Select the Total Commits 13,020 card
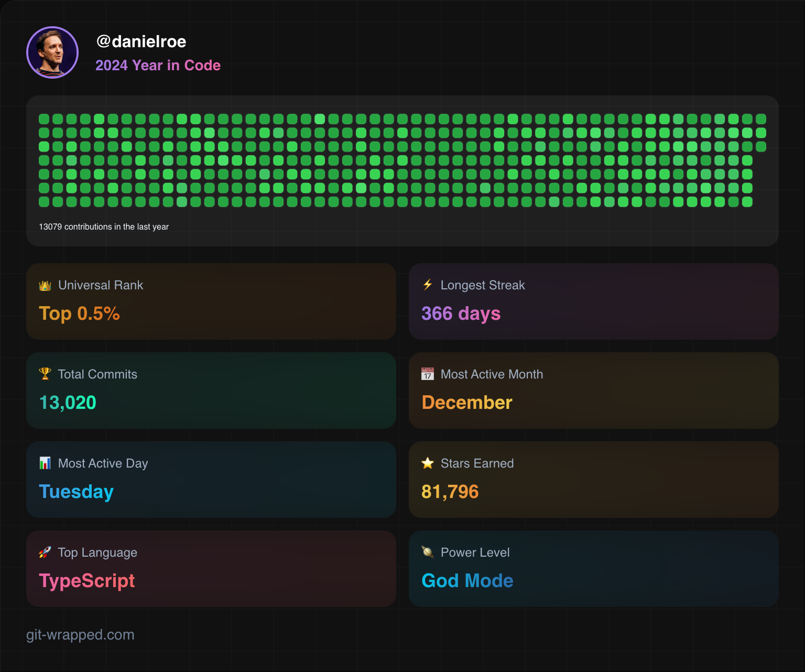 coord(211,391)
